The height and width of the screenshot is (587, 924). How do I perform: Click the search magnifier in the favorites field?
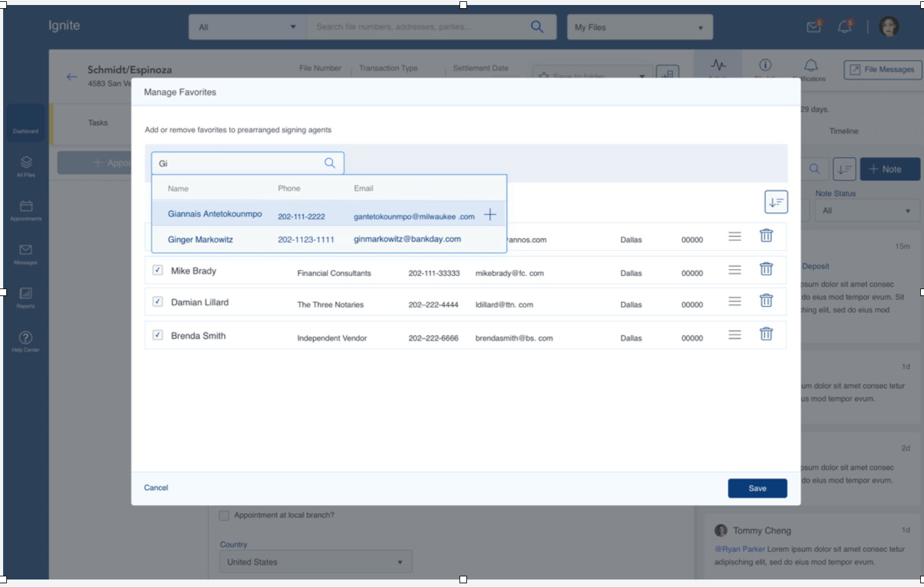coord(329,163)
